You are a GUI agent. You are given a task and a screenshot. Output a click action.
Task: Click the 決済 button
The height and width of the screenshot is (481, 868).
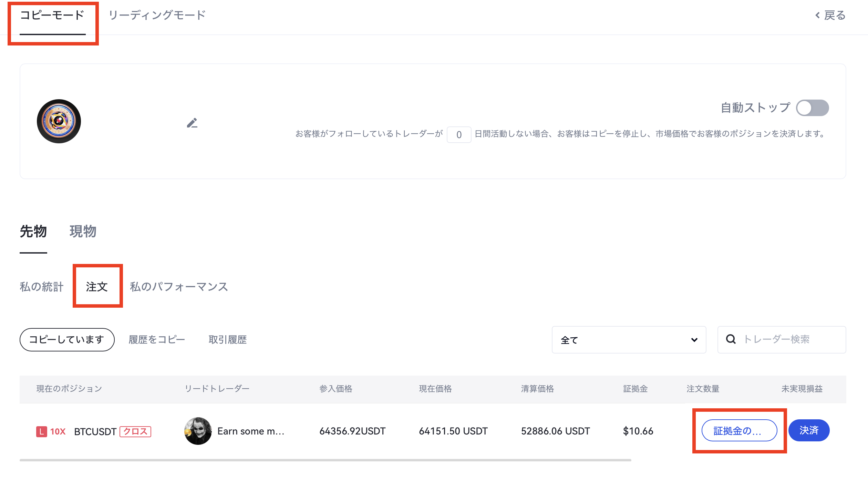click(x=809, y=430)
